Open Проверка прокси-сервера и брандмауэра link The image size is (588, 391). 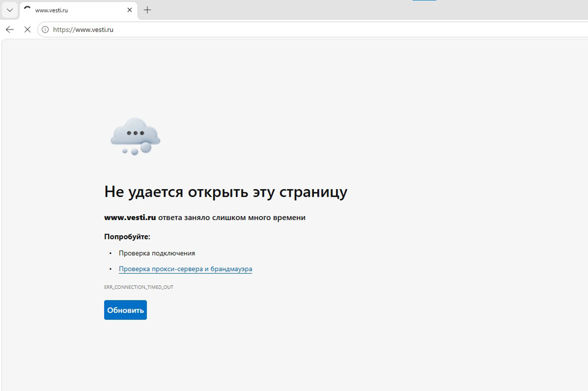click(185, 269)
